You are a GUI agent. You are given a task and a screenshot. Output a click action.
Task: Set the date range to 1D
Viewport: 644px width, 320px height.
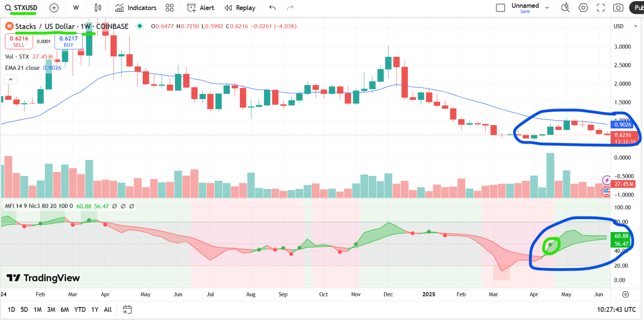[11, 309]
